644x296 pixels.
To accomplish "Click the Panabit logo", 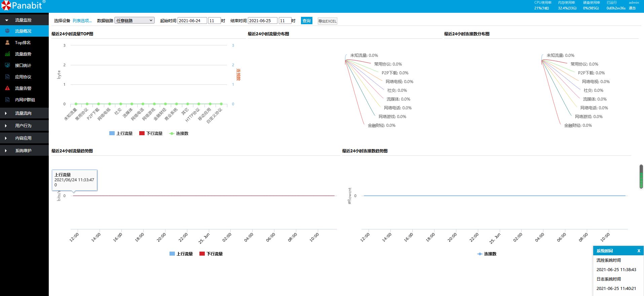I will click(x=23, y=5).
